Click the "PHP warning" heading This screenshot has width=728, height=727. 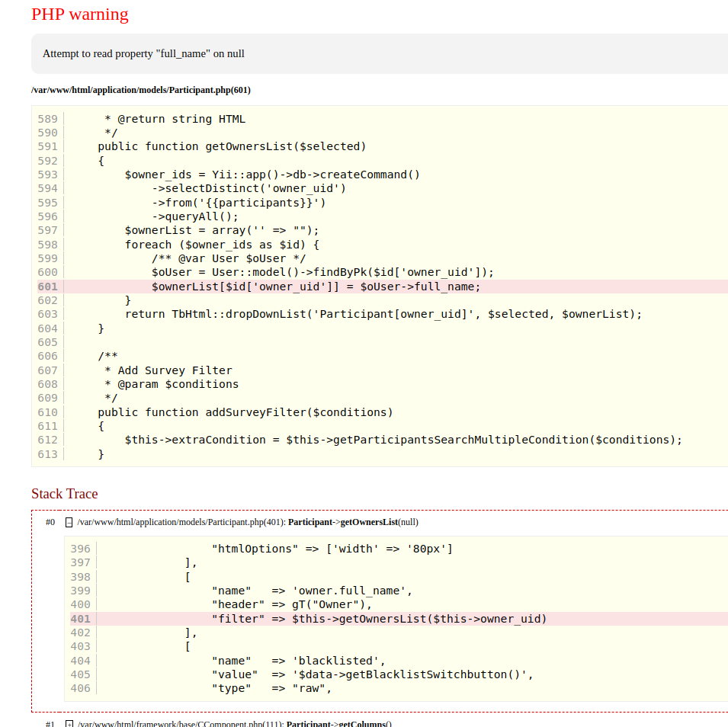tap(79, 14)
